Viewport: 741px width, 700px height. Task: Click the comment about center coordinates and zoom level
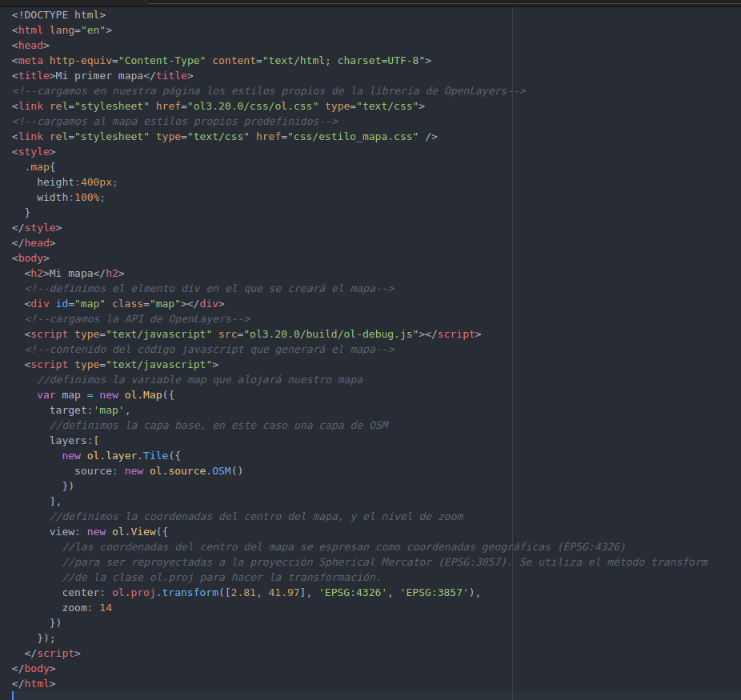click(257, 516)
